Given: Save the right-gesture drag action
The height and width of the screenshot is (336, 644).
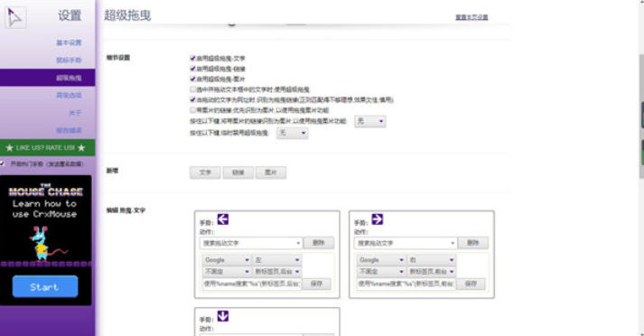Looking at the screenshot, I should pyautogui.click(x=471, y=284).
